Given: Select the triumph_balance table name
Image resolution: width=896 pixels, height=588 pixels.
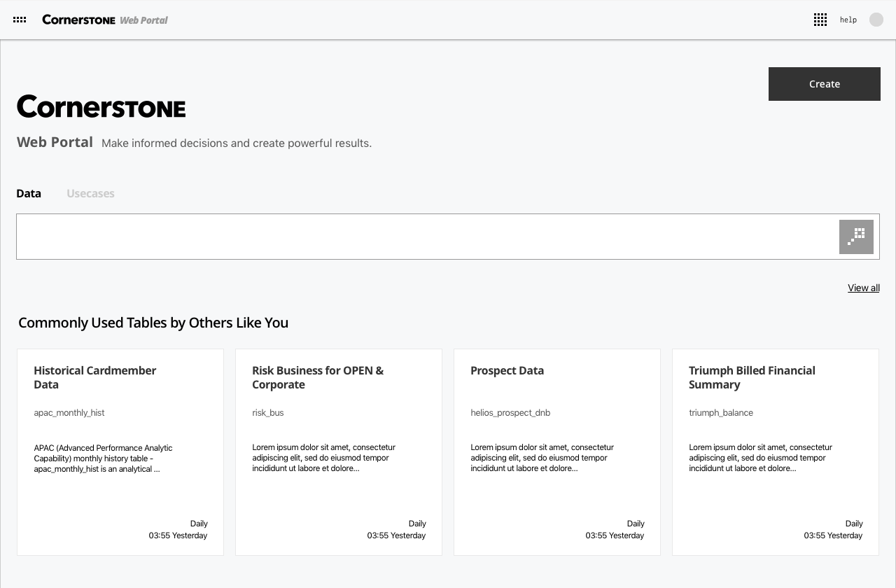Looking at the screenshot, I should pyautogui.click(x=721, y=412).
